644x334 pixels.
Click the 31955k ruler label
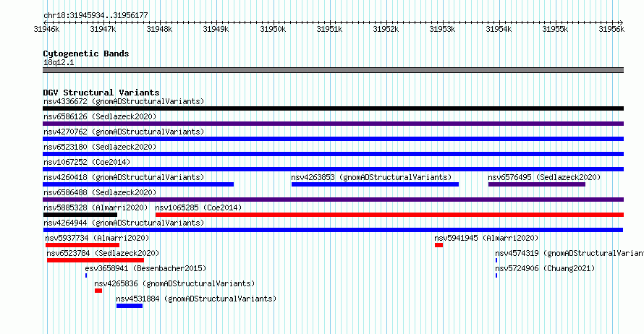(x=555, y=29)
